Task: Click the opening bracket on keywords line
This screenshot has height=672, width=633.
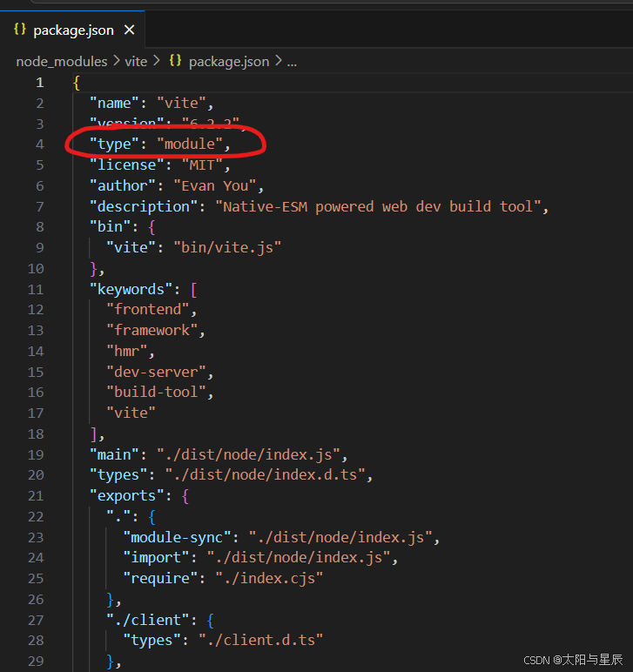Action: (193, 290)
